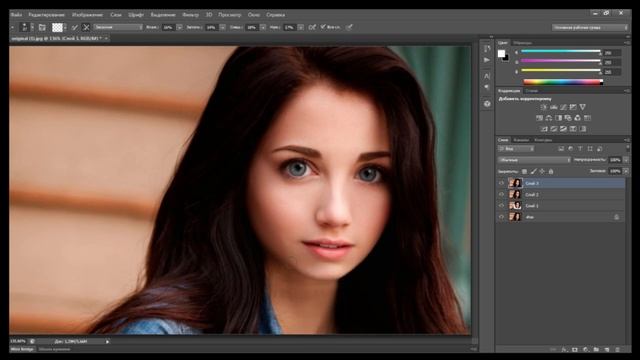Open the History panel icon
640x360 pixels.
[x=487, y=49]
